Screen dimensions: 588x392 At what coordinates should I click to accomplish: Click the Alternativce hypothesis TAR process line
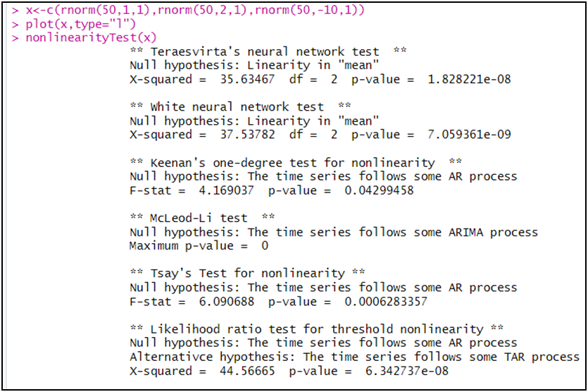click(355, 357)
